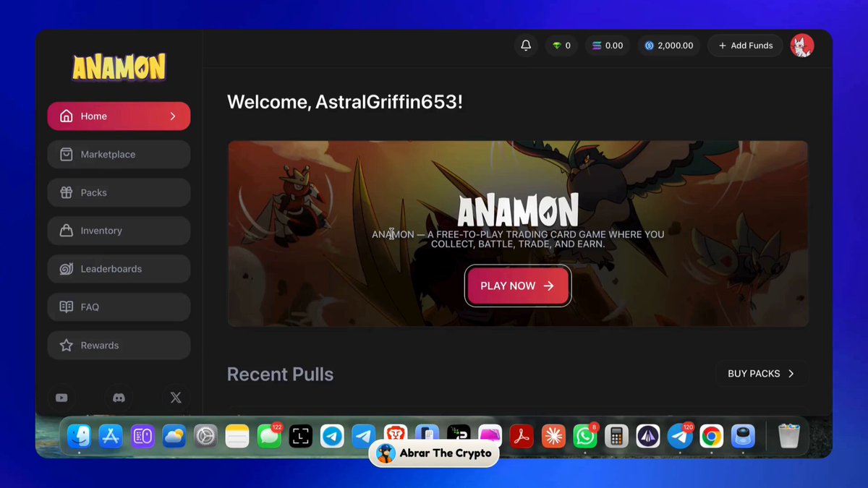Screen dimensions: 868x488
Task: Open the notifications bell
Action: pos(526,46)
